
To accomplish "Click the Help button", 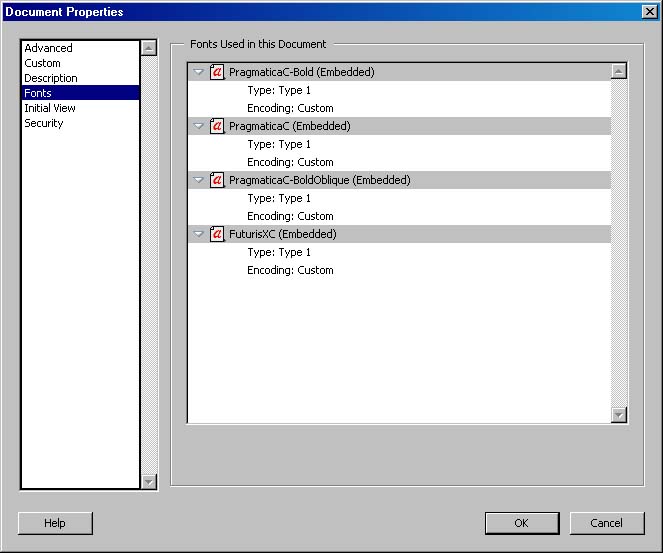I will pyautogui.click(x=55, y=523).
